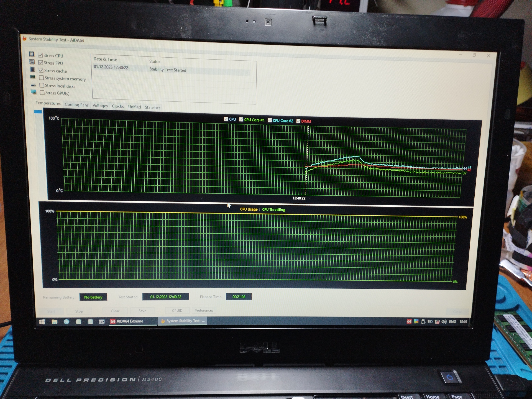
Task: Click the Test Started time field
Action: [x=166, y=297]
